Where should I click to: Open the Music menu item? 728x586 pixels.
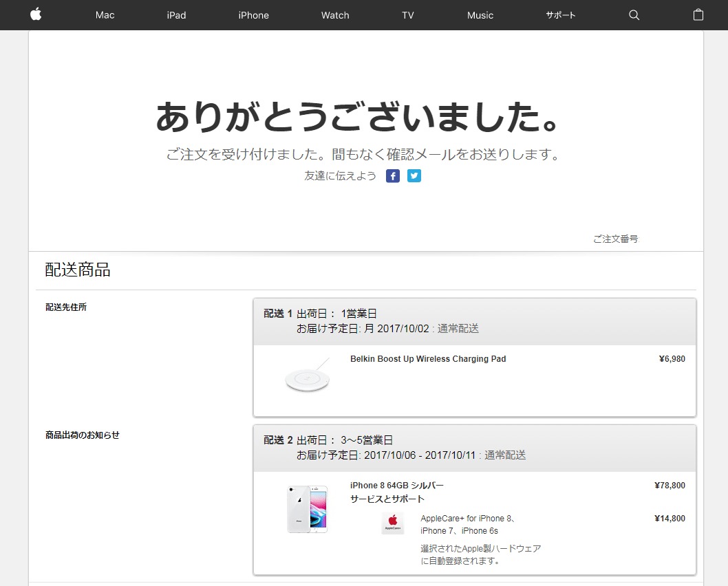point(480,15)
